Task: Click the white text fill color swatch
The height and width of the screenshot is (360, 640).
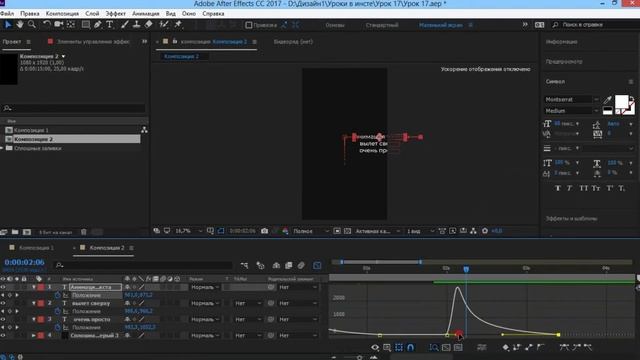Action: pyautogui.click(x=621, y=102)
